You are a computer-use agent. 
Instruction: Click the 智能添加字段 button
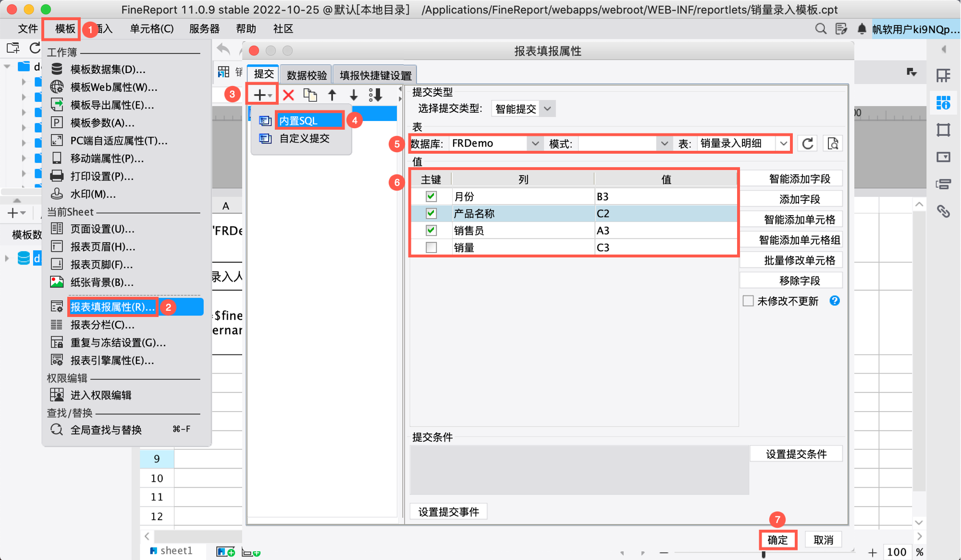(x=799, y=179)
